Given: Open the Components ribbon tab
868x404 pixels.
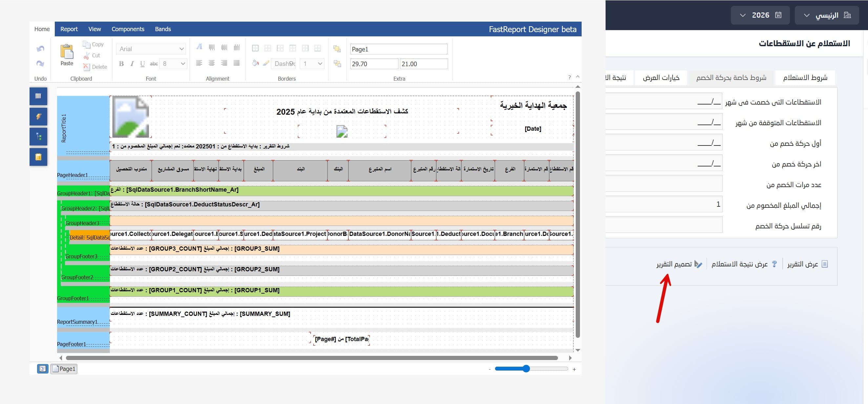Looking at the screenshot, I should coord(128,29).
